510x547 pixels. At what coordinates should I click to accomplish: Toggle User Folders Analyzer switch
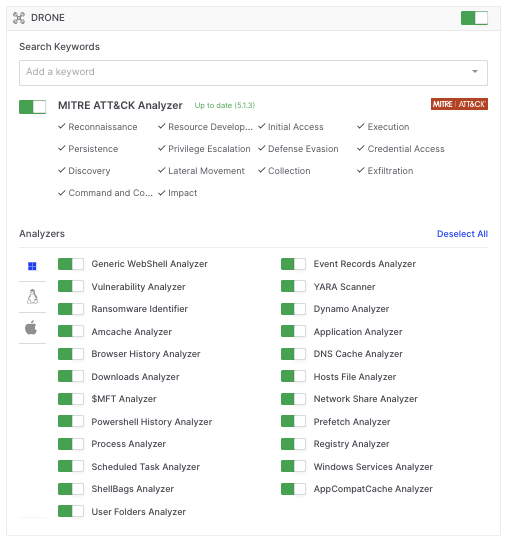71,511
